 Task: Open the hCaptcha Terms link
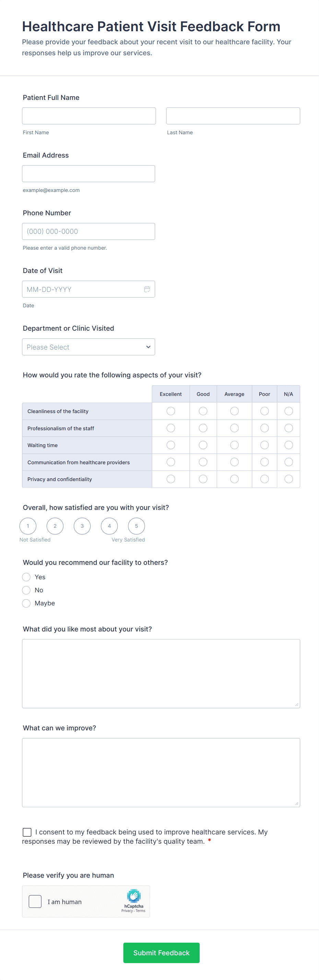click(x=141, y=911)
